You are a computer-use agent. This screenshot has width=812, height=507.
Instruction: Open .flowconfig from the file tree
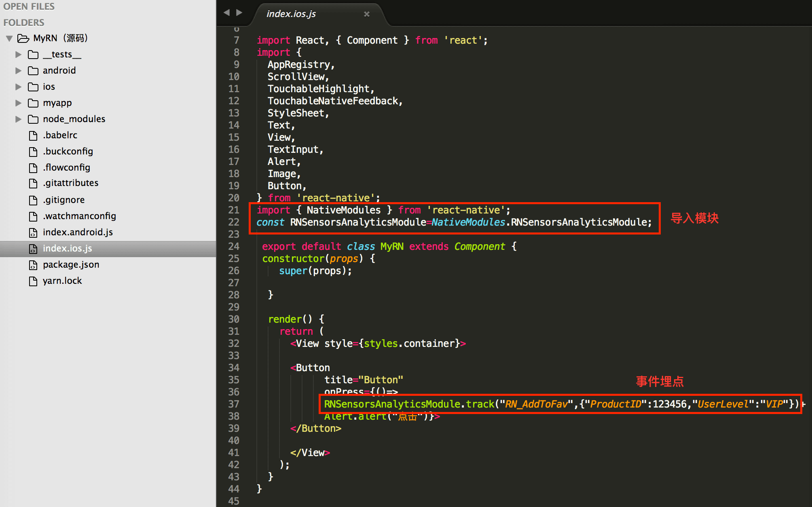point(66,168)
